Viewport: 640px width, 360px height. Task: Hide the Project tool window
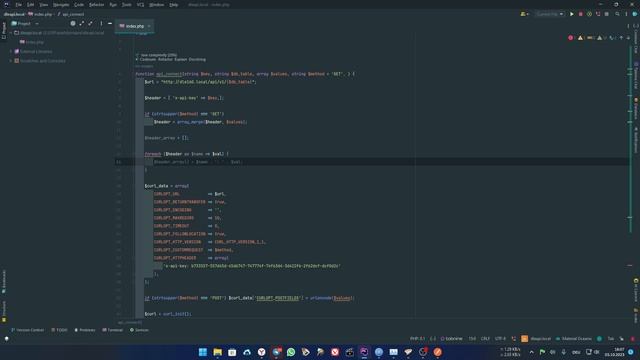(x=110, y=24)
